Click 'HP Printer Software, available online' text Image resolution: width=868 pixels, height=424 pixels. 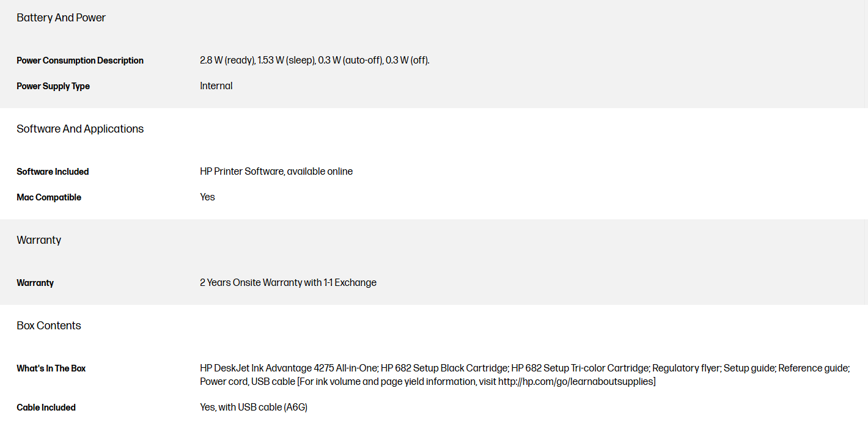[x=276, y=172]
